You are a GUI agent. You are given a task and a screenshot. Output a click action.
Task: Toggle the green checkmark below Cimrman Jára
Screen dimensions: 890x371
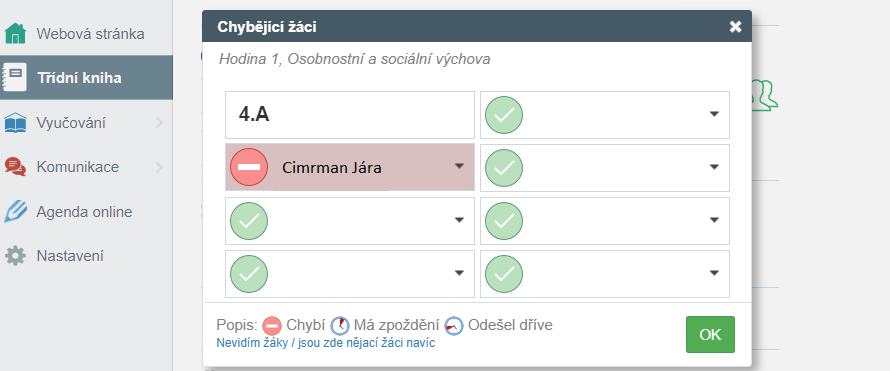point(249,221)
